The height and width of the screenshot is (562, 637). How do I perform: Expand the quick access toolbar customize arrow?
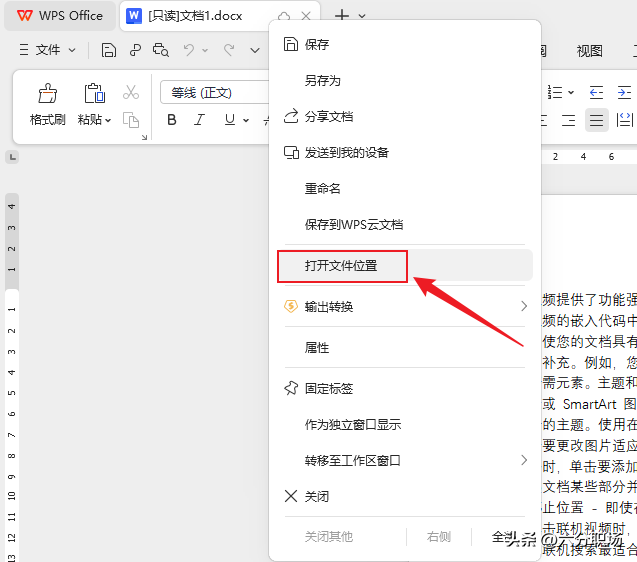(255, 50)
